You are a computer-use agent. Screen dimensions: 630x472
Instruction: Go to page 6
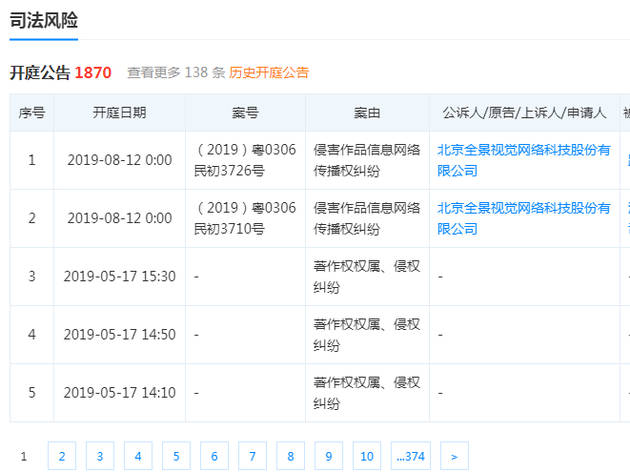pos(214,456)
